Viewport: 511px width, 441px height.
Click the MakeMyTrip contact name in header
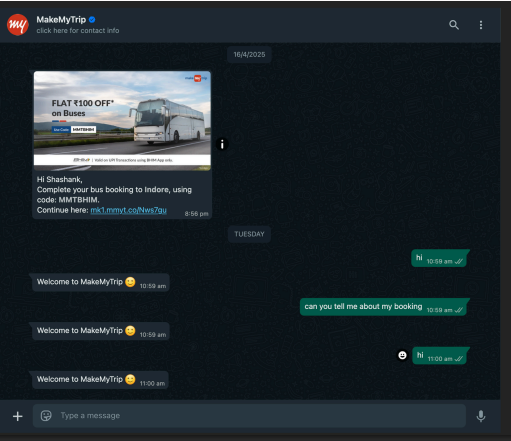click(61, 20)
